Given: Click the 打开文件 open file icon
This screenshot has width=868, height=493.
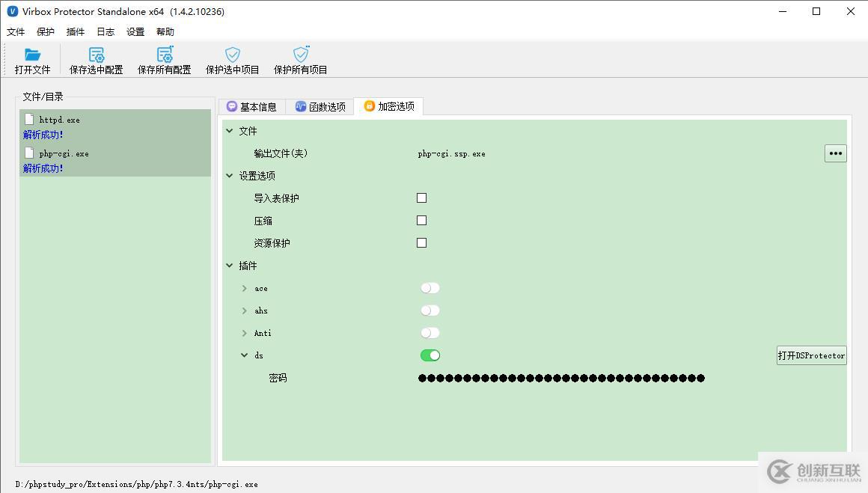Looking at the screenshot, I should (x=33, y=54).
